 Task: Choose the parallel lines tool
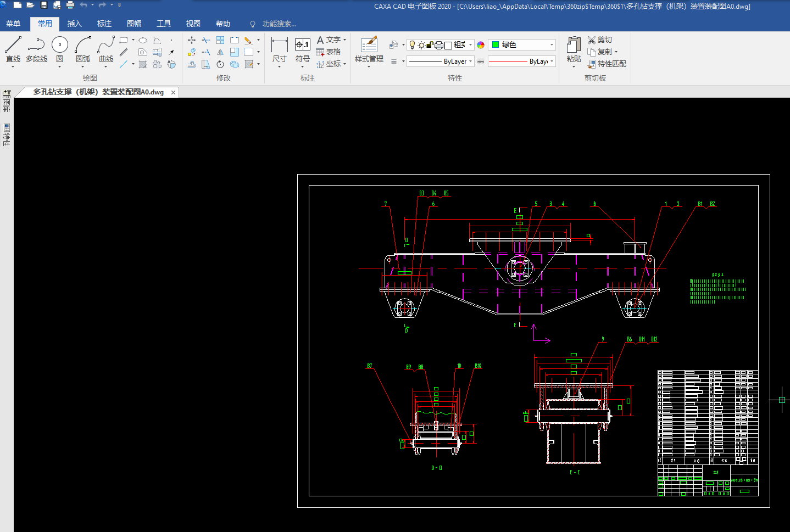click(124, 52)
